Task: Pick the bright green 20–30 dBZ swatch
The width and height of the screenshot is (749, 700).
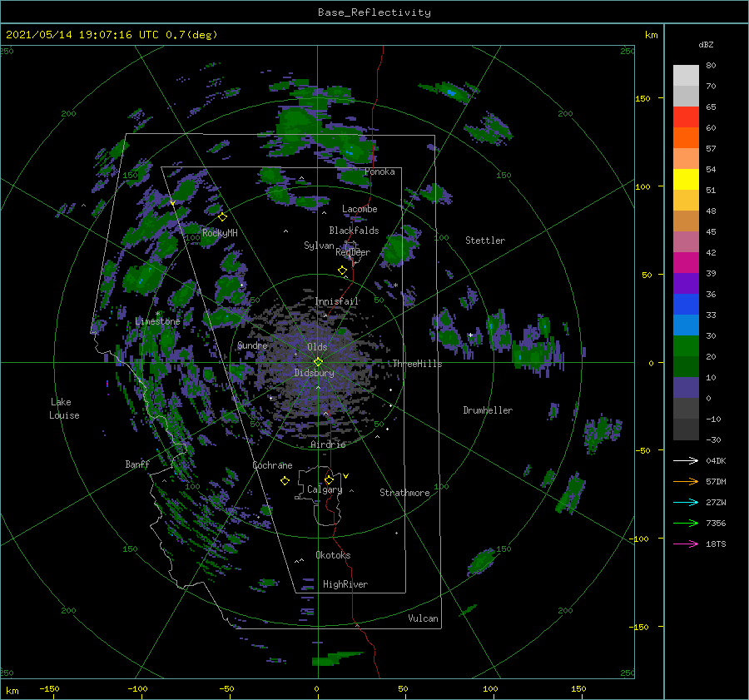Action: click(x=686, y=346)
